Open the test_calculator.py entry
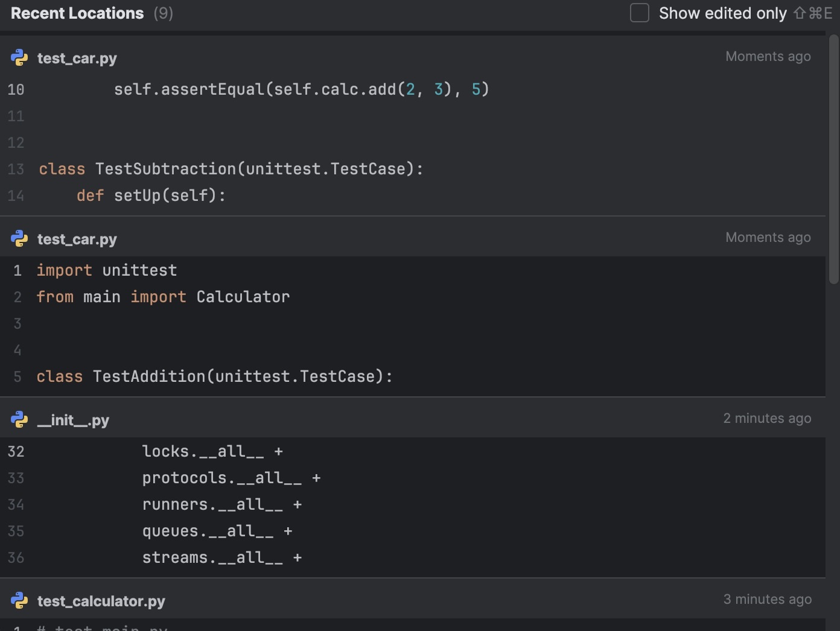The height and width of the screenshot is (631, 840). pos(101,601)
